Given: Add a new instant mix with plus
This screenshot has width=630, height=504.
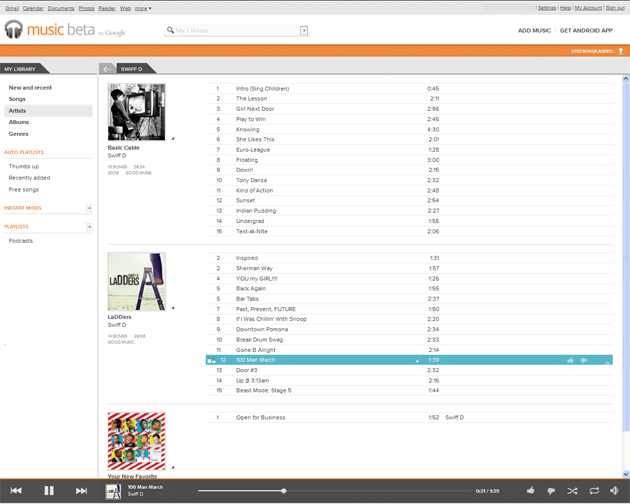Looking at the screenshot, I should (89, 208).
